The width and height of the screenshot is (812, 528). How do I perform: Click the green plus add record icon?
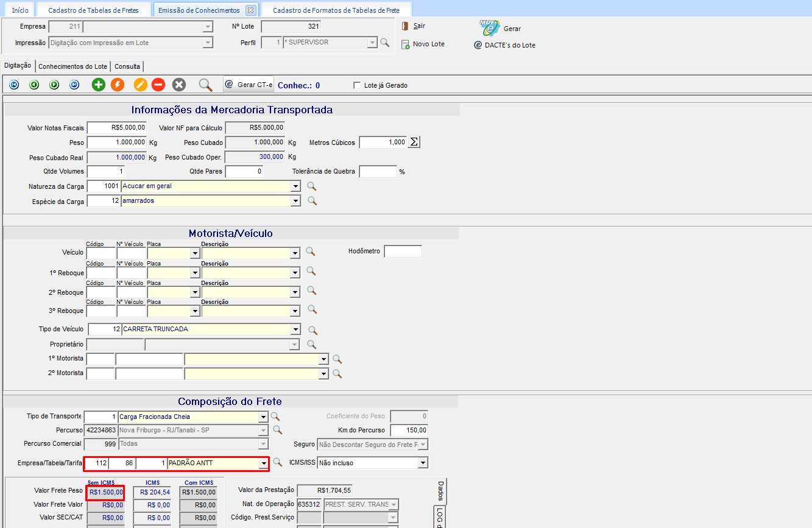(x=99, y=85)
